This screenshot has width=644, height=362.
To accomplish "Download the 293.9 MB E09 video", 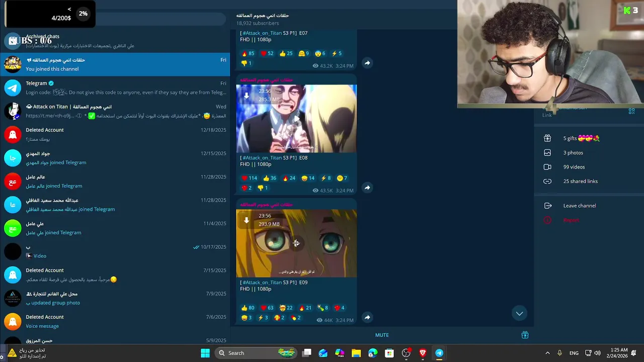I will [247, 220].
